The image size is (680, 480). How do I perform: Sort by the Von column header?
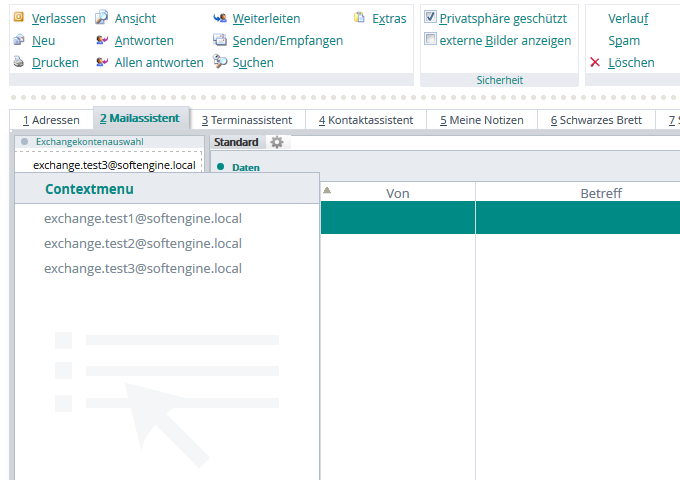397,192
